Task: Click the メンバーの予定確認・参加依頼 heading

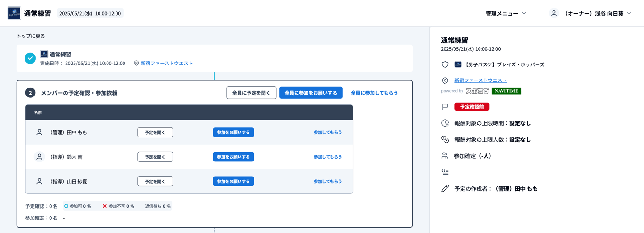Action: click(79, 93)
